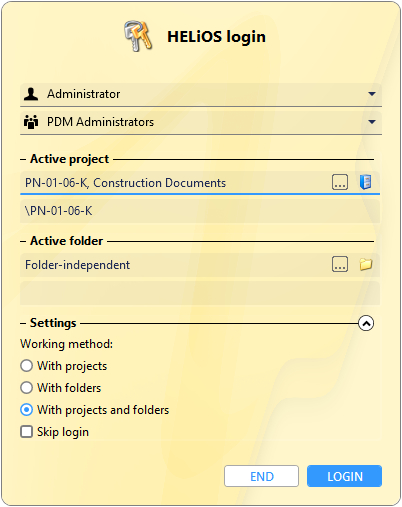Screen dimensions: 402x507
Task: Click the user silhouette icon beside Administrator
Action: [31, 94]
